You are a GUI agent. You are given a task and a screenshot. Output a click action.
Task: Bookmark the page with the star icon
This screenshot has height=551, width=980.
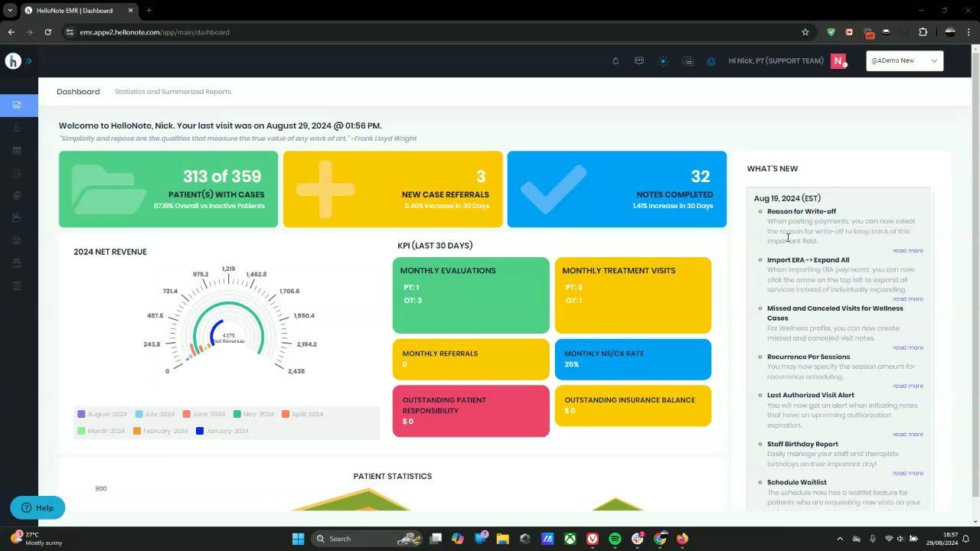point(805,32)
